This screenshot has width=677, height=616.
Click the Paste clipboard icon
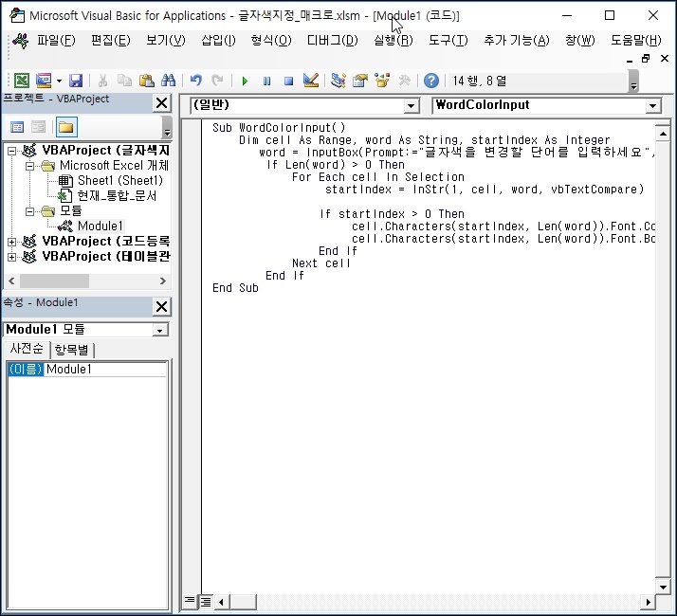pos(147,81)
